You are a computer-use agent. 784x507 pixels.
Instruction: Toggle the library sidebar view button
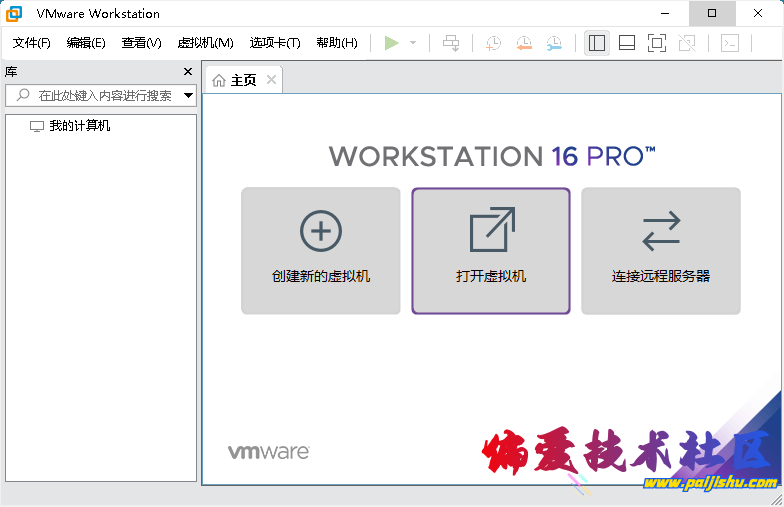point(597,43)
